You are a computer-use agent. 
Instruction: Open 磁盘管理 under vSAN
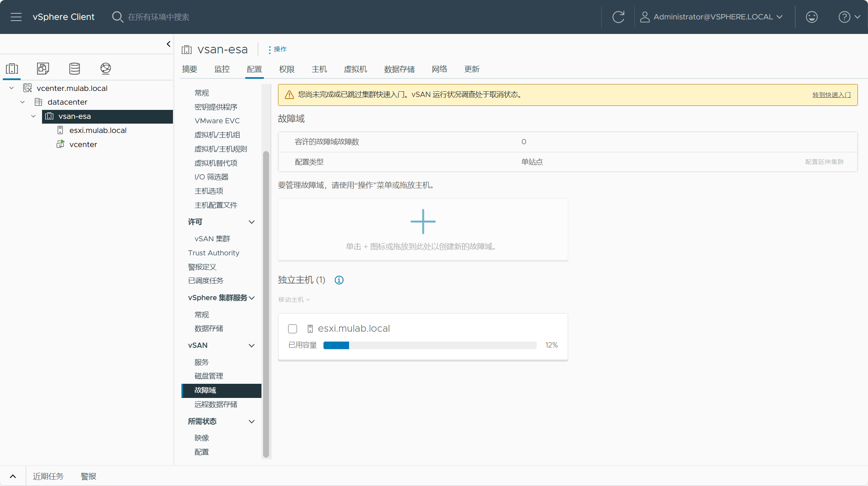[x=209, y=376]
